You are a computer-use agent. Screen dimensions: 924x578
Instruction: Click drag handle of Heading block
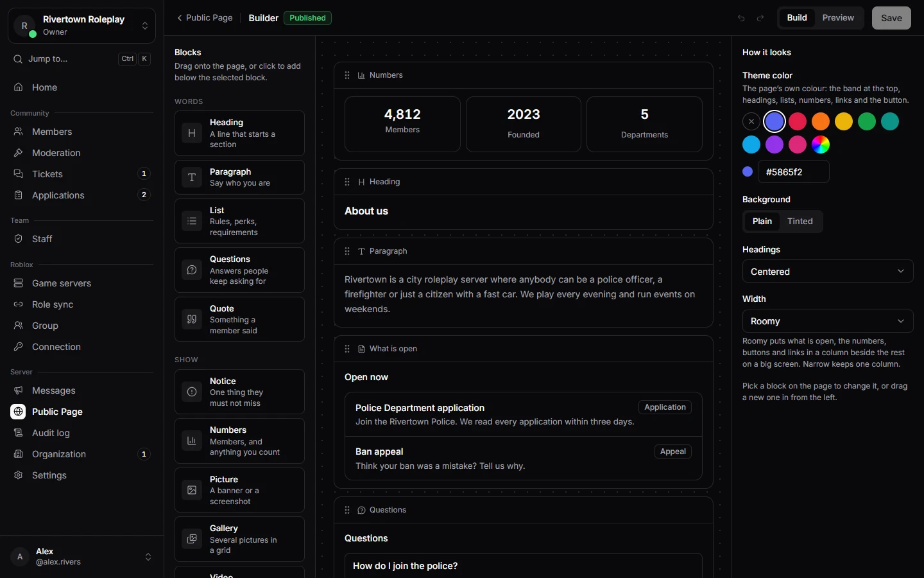click(347, 182)
